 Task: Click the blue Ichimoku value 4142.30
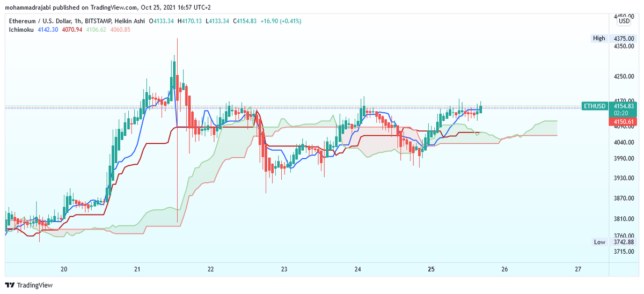47,30
